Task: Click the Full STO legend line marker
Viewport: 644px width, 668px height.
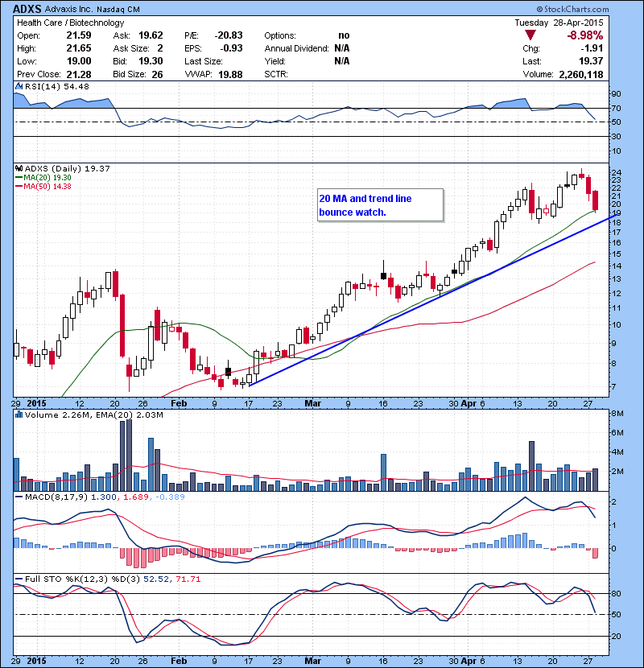Action: (x=19, y=579)
